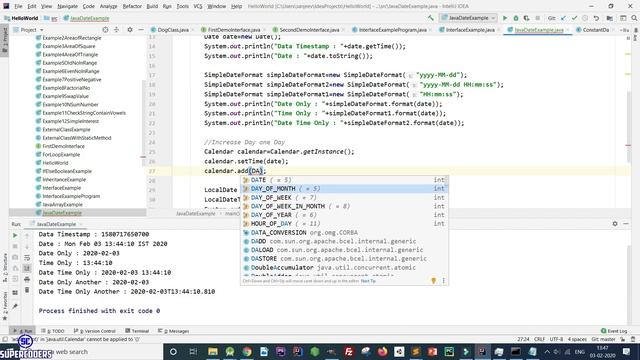The image size is (640, 360).
Task: Click the Build project hammer icon
Action: tap(431, 18)
